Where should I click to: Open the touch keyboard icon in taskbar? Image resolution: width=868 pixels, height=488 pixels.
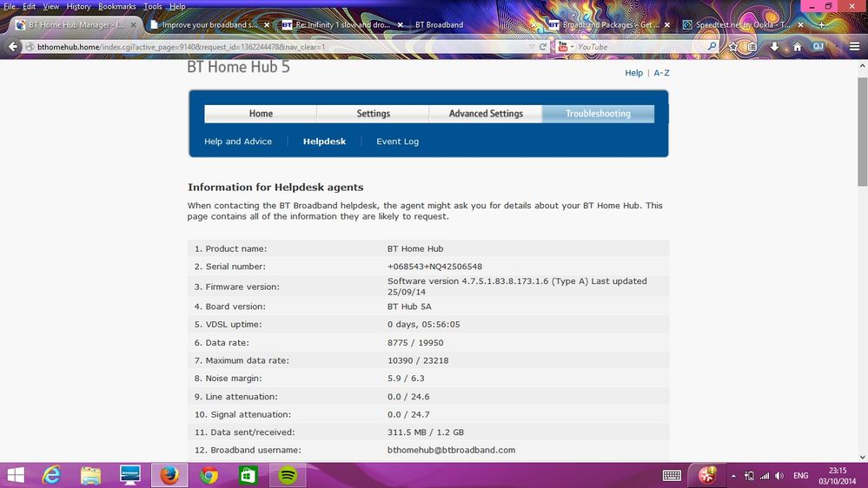[x=672, y=476]
